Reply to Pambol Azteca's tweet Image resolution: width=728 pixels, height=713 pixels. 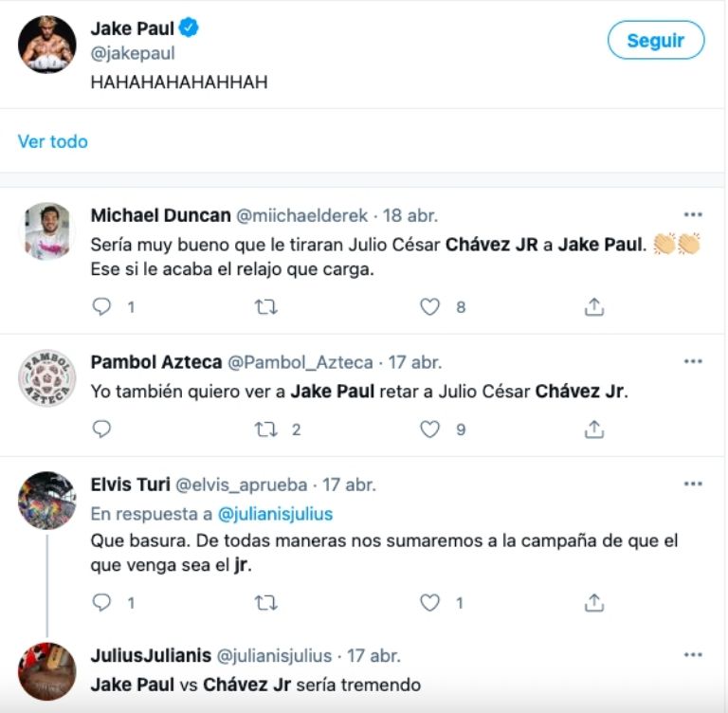(101, 430)
